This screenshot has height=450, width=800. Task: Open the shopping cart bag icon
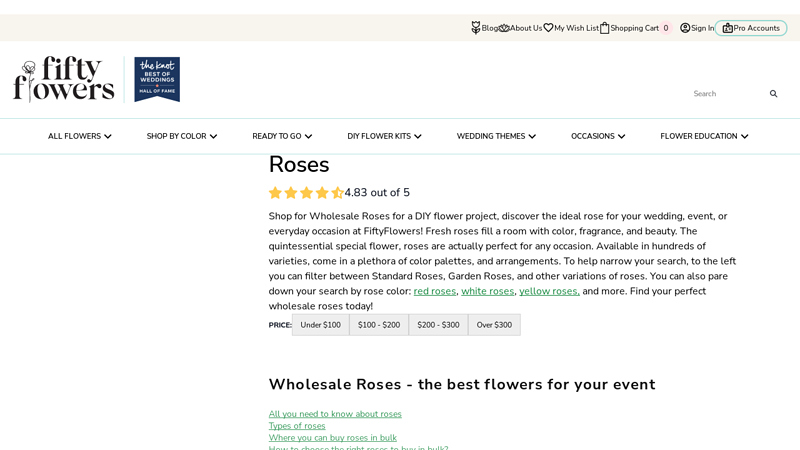[605, 28]
